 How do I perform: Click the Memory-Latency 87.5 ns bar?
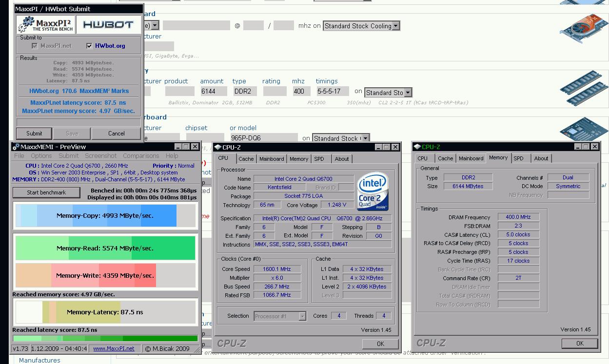[105, 312]
